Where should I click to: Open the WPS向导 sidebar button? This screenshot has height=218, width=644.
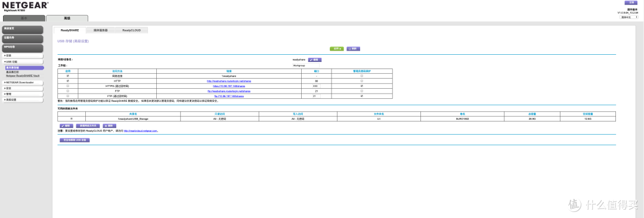point(23,48)
